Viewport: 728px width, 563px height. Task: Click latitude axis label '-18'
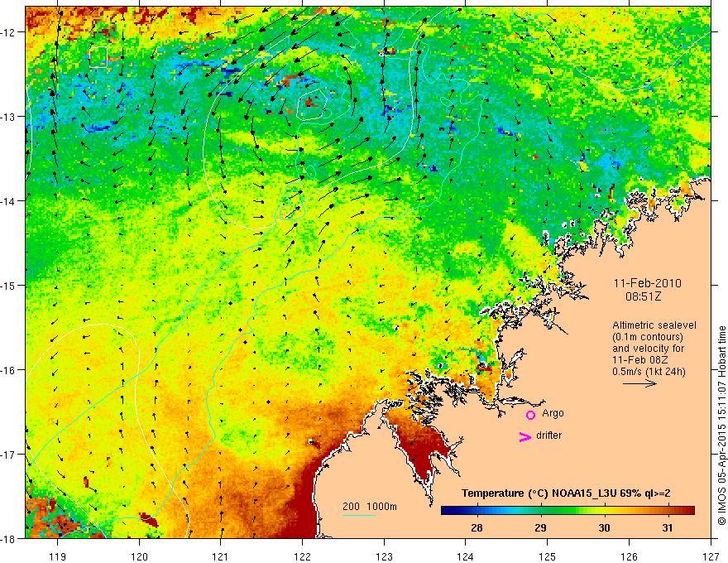point(8,538)
